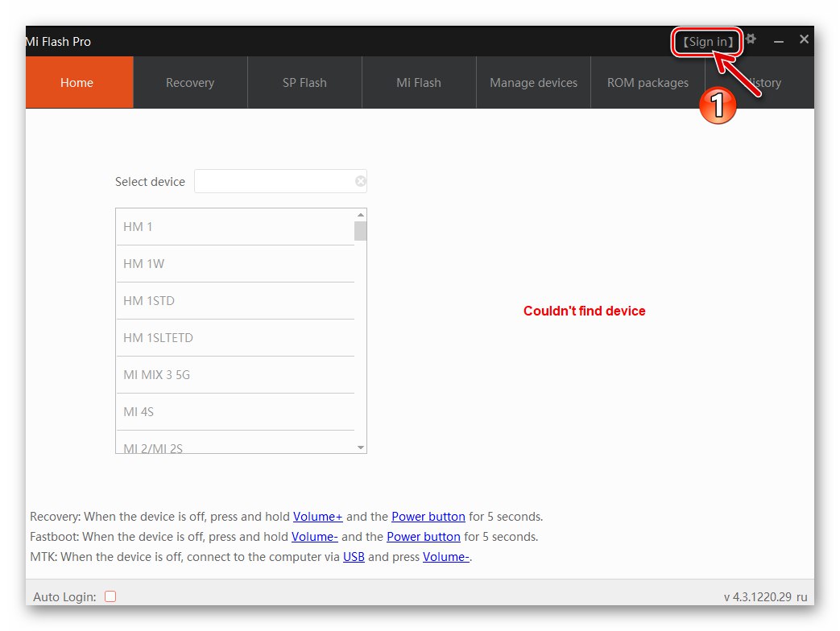Viewport: 840px width, 631px height.
Task: Close the Mi Flash Pro window
Action: [804, 39]
